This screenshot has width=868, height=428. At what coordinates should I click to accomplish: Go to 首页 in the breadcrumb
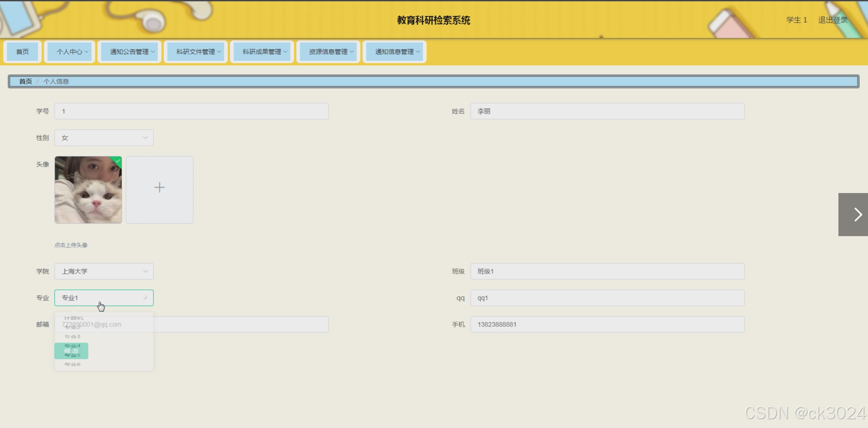(x=25, y=82)
